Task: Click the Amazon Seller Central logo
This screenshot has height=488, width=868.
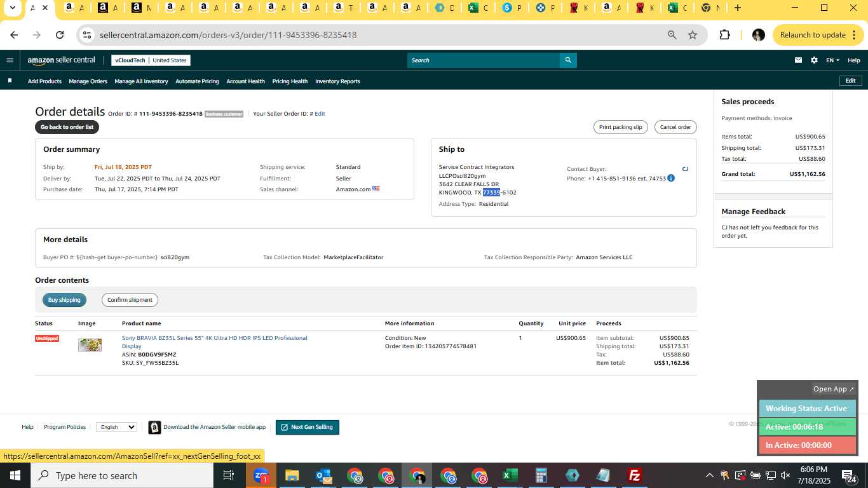Action: [x=61, y=60]
